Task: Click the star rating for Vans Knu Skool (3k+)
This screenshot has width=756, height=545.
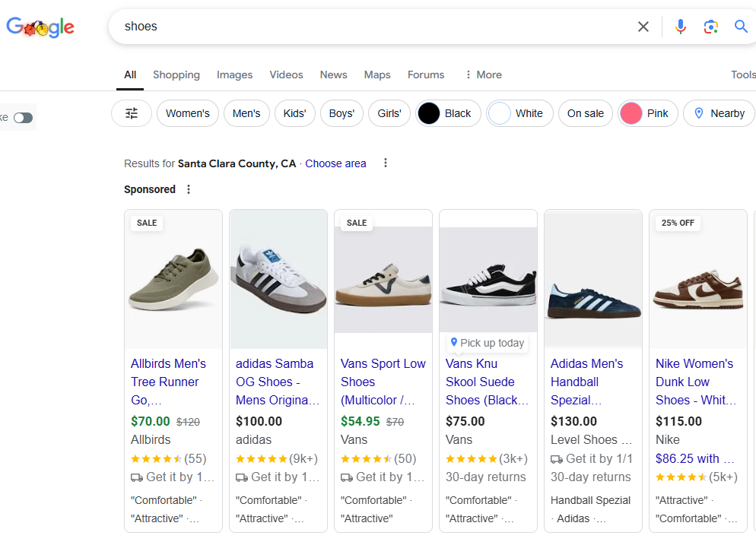Action: pyautogui.click(x=471, y=459)
